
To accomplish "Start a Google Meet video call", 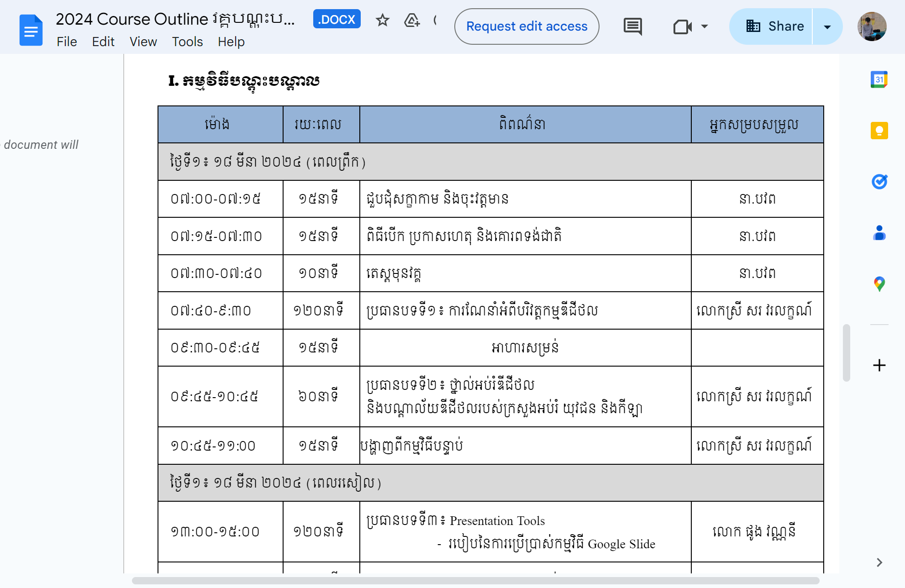I will 682,26.
